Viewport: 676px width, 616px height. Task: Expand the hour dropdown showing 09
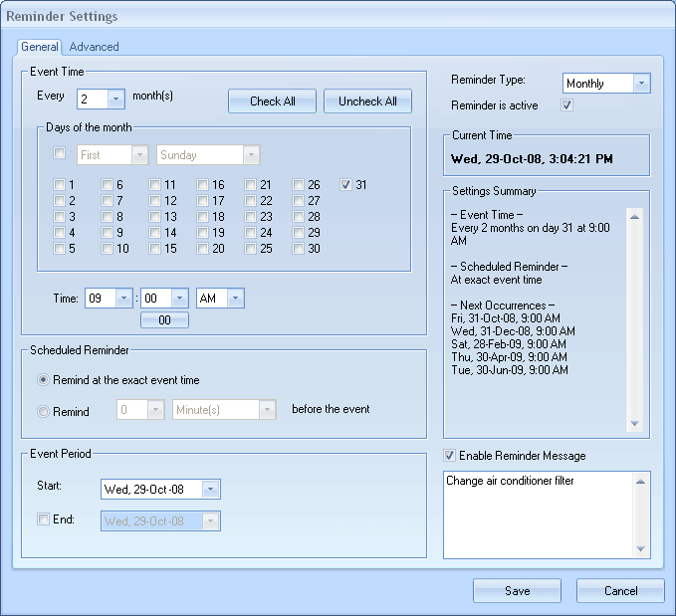(x=123, y=299)
